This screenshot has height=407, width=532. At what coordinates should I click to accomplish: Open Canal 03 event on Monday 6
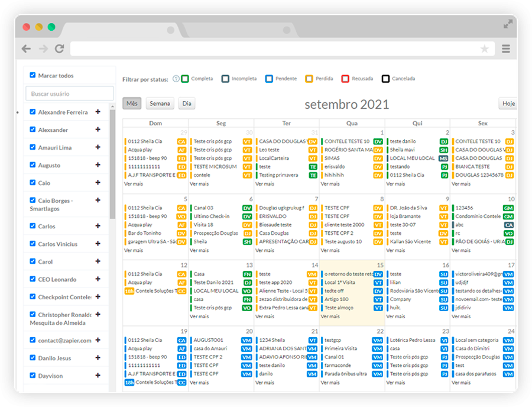(x=221, y=208)
